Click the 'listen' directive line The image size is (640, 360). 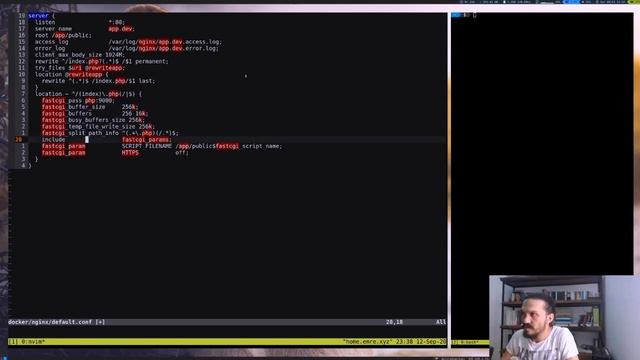[x=80, y=22]
